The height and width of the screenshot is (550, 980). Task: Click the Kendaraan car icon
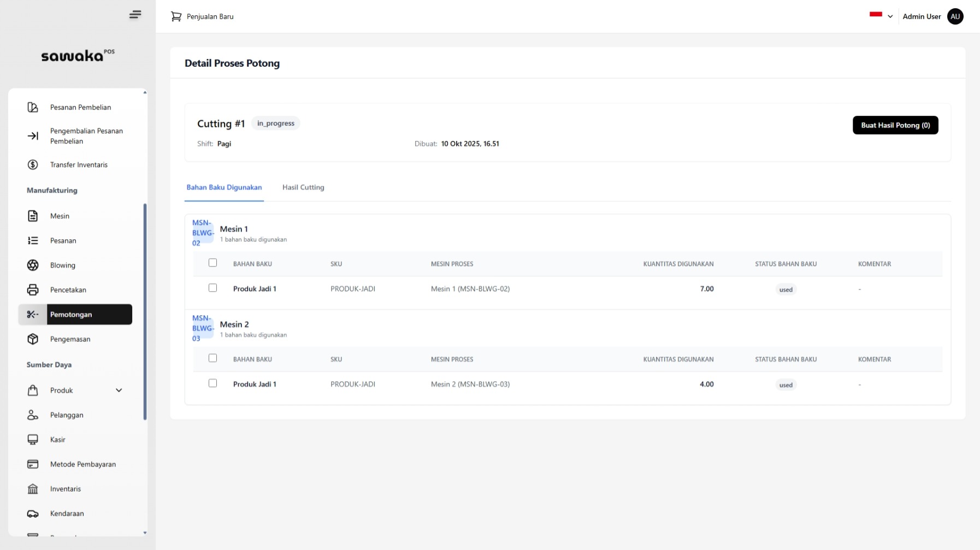point(33,513)
